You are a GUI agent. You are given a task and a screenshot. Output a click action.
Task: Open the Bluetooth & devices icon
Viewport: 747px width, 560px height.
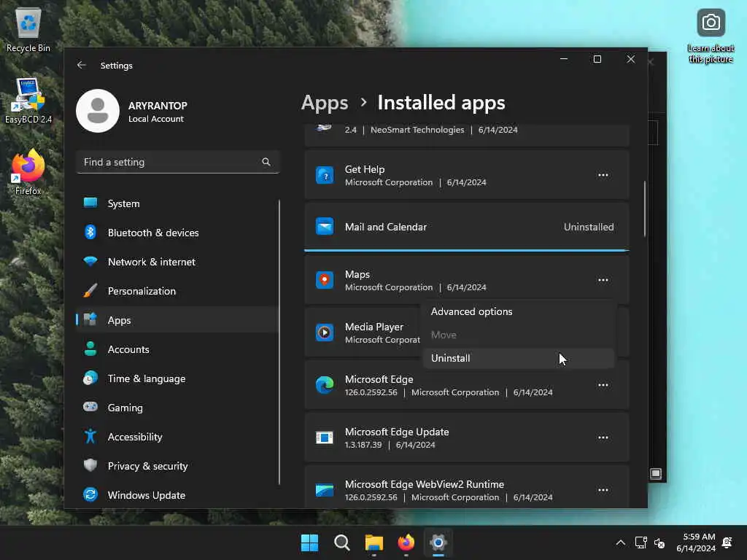(x=90, y=233)
